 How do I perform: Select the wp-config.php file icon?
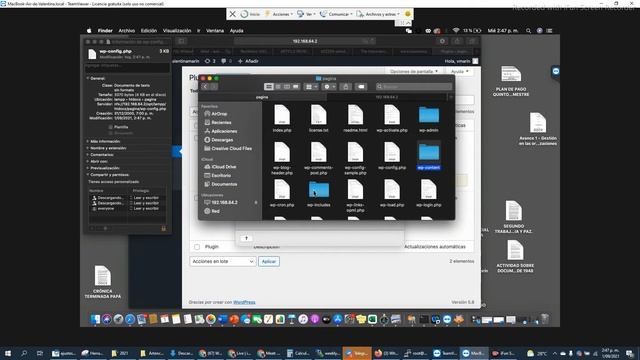click(x=392, y=152)
